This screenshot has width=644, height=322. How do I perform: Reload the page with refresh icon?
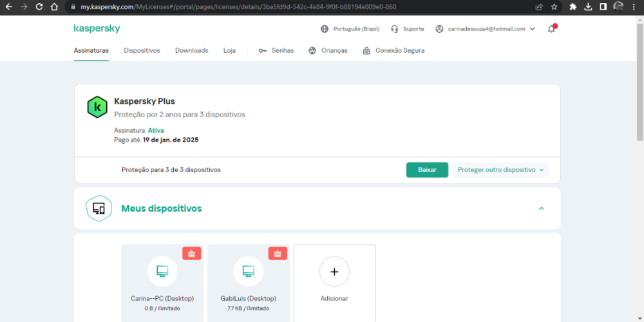(39, 7)
